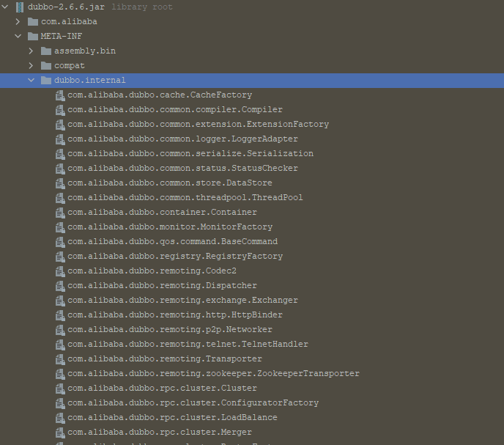Open com.alibaba.dubbo.common.status.StatusChecker file

[x=182, y=169]
